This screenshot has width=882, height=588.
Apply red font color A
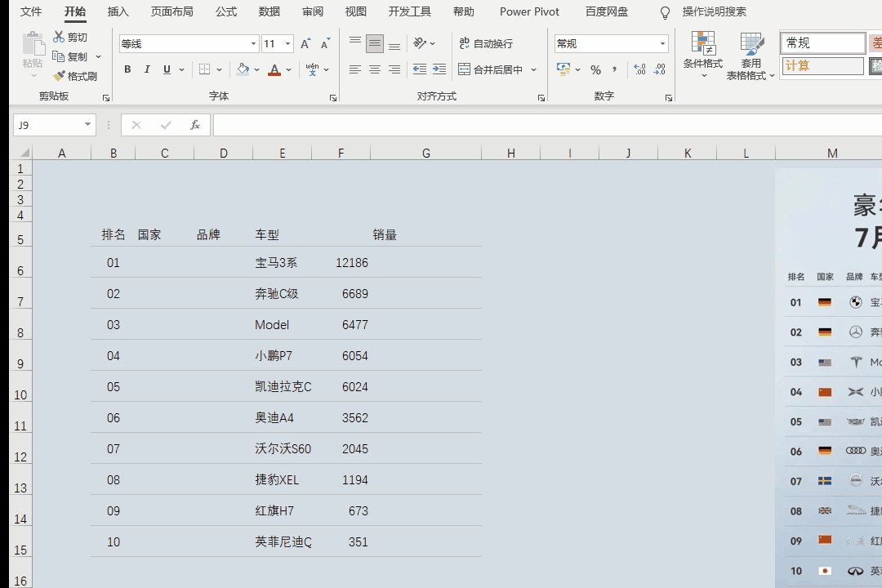pos(274,69)
